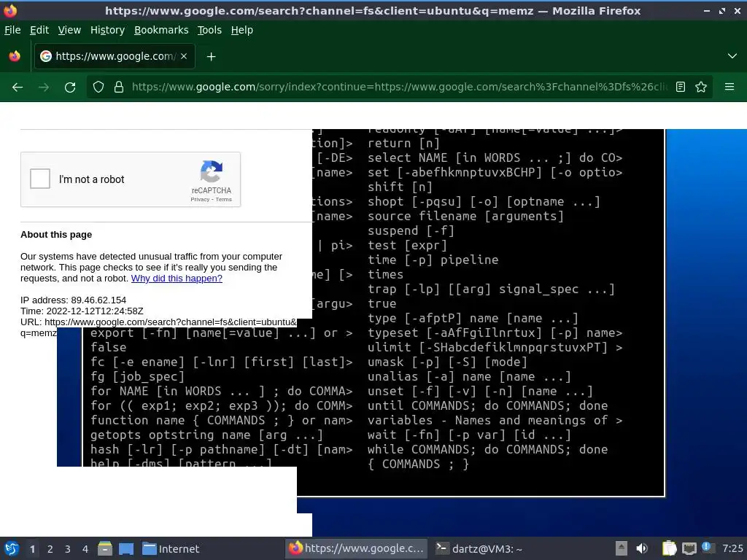Go back with the browser back arrow
The image size is (747, 560).
tap(18, 87)
